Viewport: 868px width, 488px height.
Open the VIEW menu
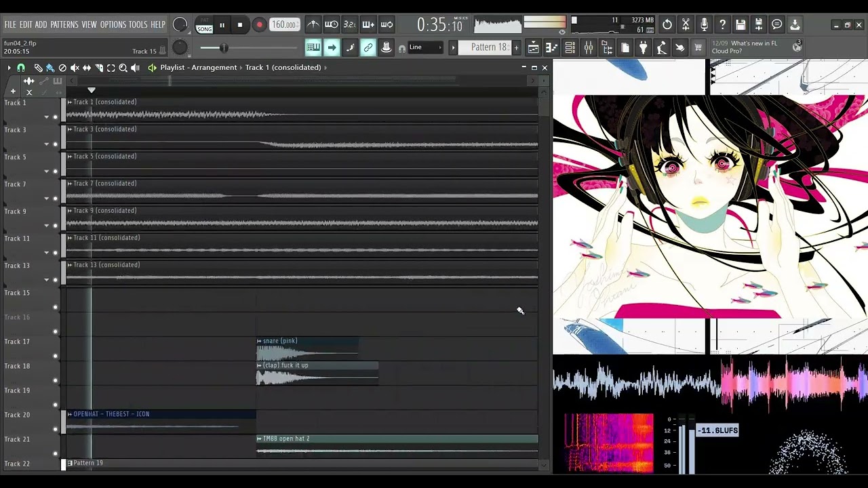pos(90,25)
